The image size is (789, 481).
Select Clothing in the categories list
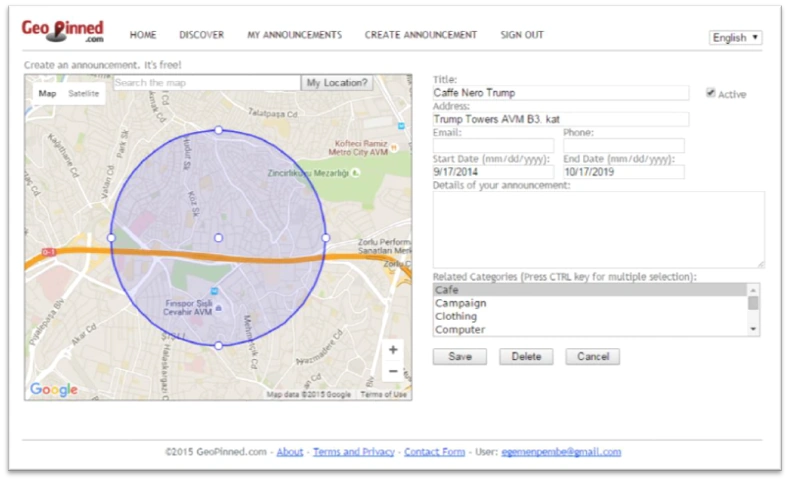click(x=590, y=316)
